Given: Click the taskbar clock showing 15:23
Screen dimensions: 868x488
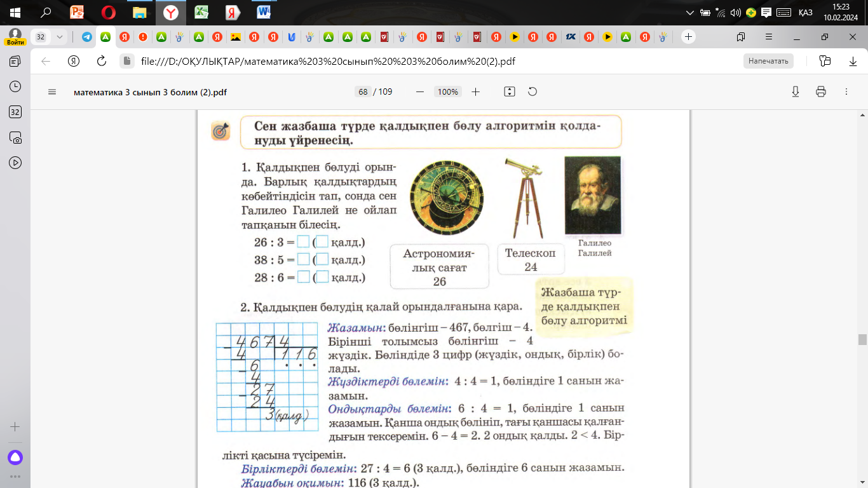Looking at the screenshot, I should tap(840, 12).
